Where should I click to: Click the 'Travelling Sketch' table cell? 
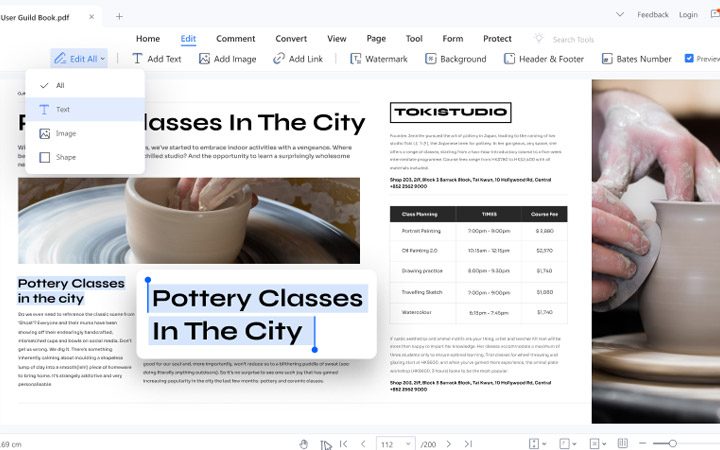click(x=422, y=292)
